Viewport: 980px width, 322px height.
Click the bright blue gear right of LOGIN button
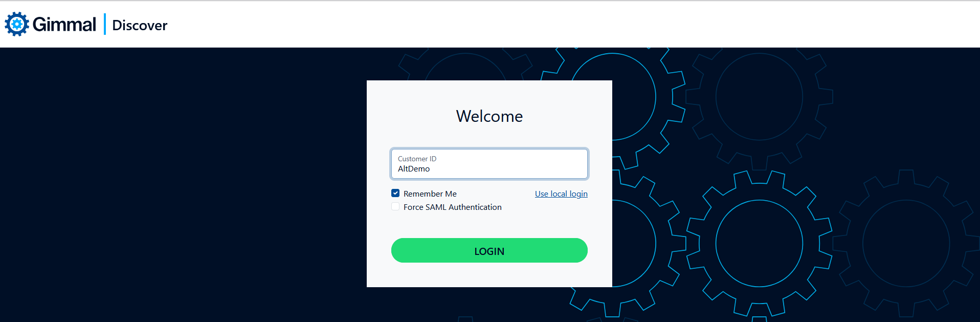point(759,244)
